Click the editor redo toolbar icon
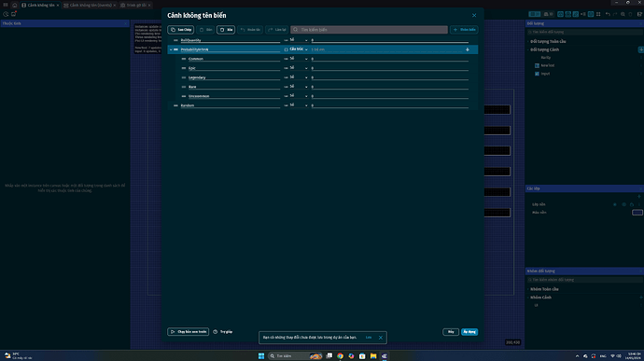 (x=615, y=14)
